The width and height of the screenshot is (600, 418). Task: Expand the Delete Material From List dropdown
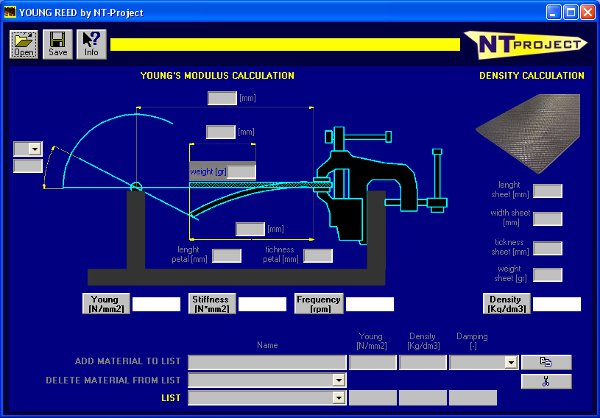coord(339,380)
